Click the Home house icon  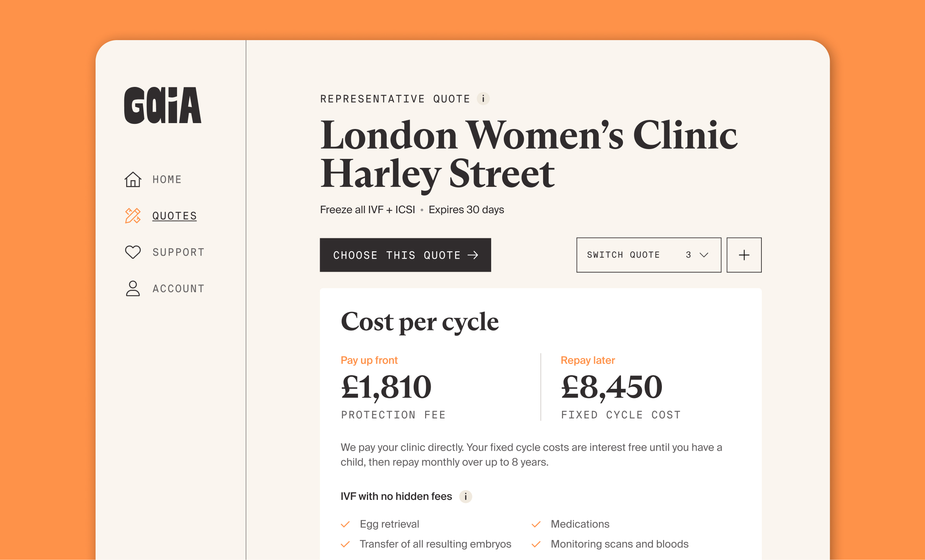coord(133,180)
